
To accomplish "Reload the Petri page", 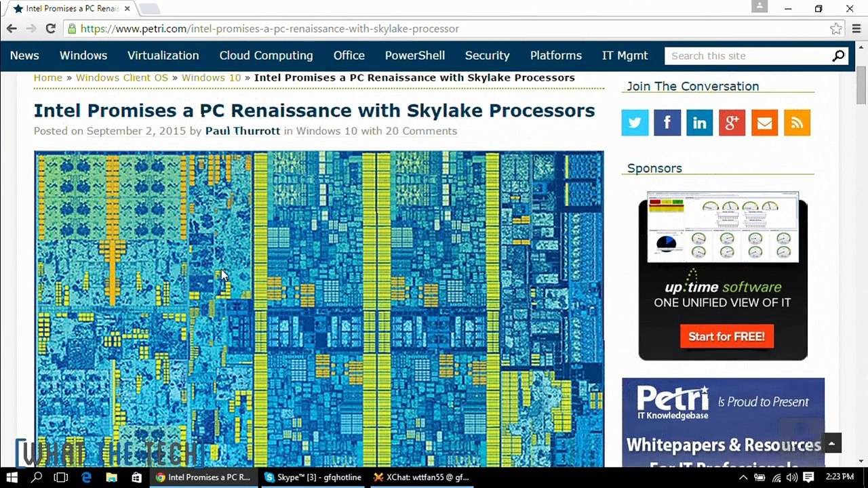I will tap(50, 28).
